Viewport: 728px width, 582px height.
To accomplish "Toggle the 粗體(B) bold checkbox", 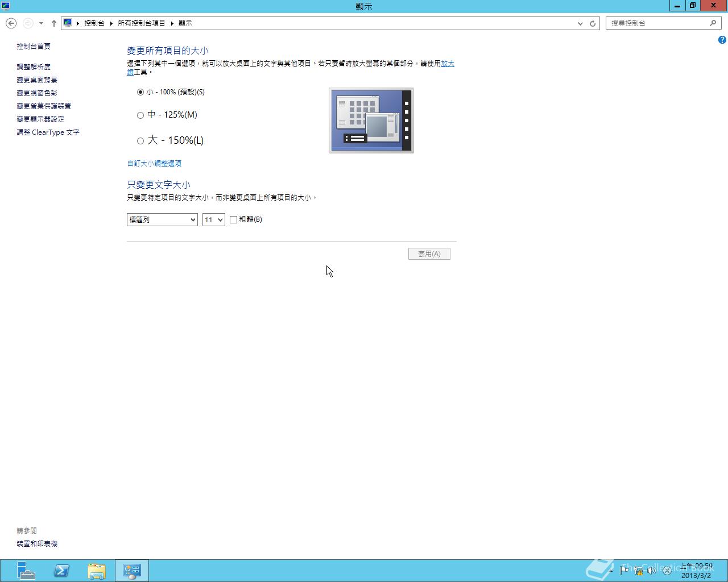I will tap(233, 219).
